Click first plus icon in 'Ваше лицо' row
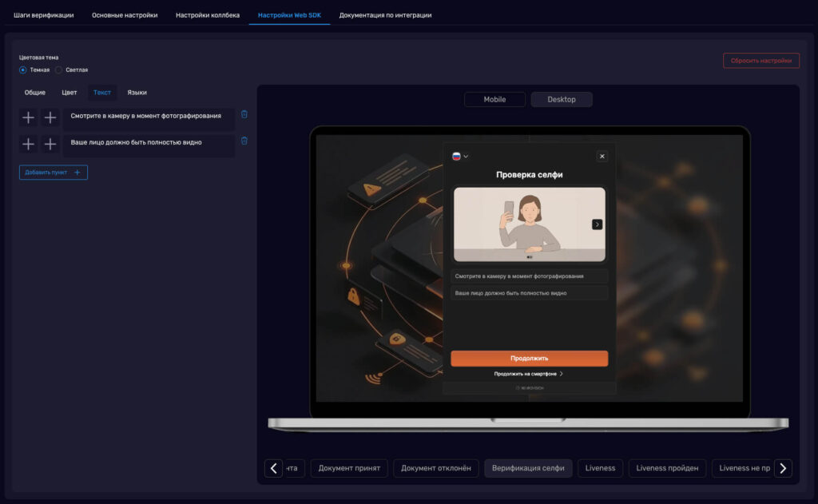Viewport: 818px width, 504px height. (28, 144)
